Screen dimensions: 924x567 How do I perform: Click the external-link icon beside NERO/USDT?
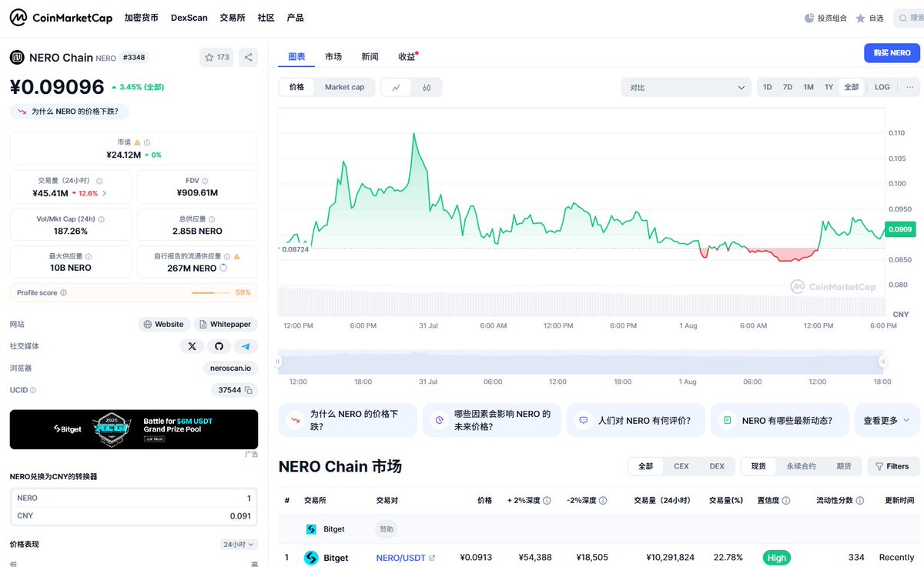coord(432,558)
